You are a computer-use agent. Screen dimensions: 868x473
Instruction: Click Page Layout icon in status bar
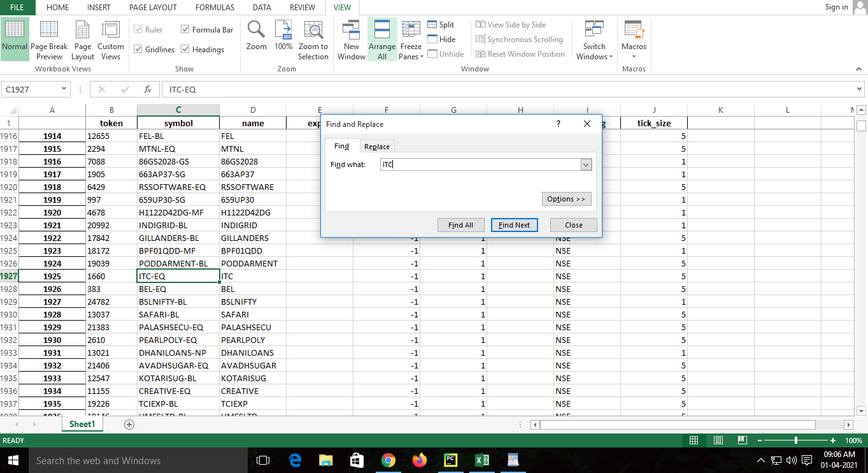718,440
